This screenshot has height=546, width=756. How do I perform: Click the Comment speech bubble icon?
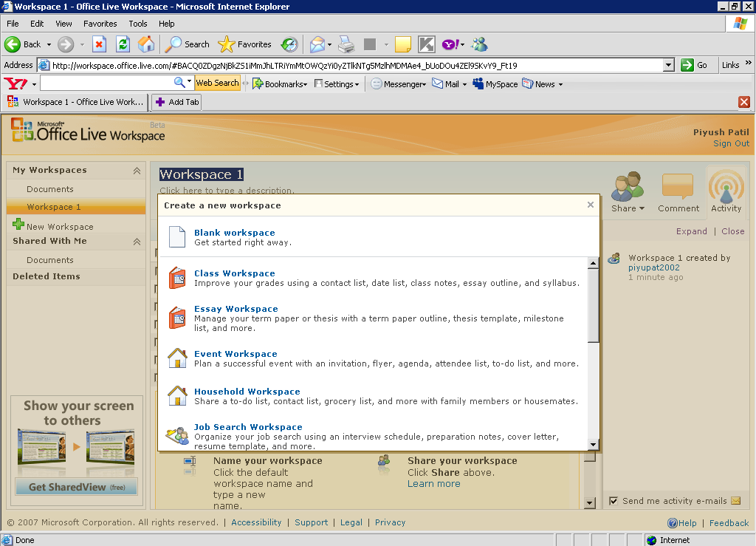[678, 186]
